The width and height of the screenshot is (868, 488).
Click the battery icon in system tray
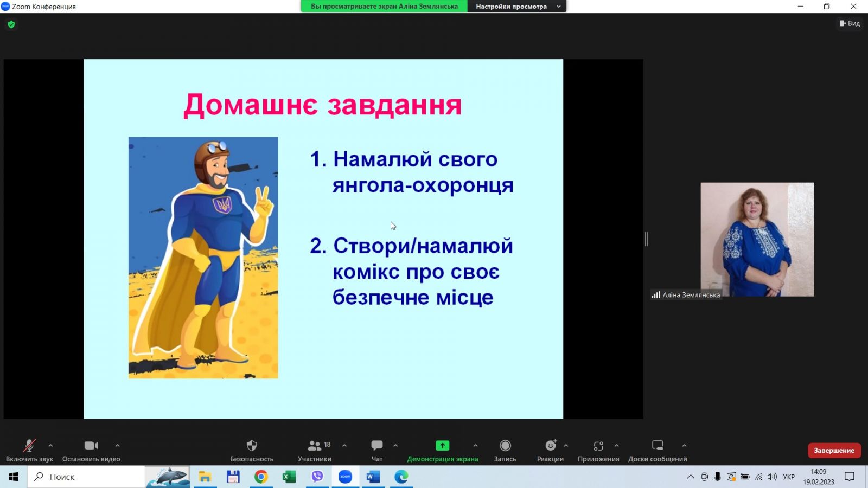pyautogui.click(x=745, y=477)
